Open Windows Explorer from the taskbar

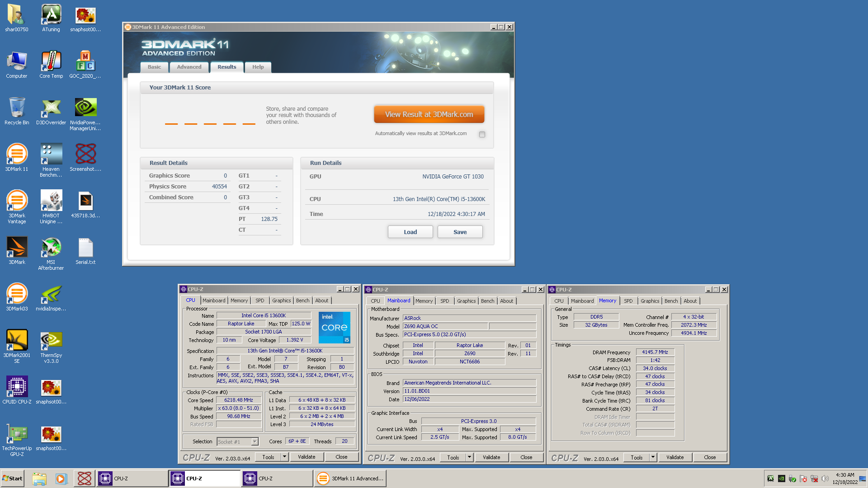point(39,479)
